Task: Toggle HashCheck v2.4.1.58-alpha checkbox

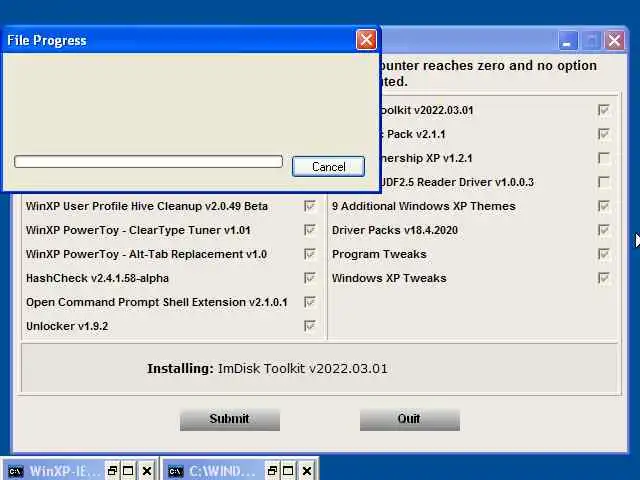Action: (x=310, y=278)
